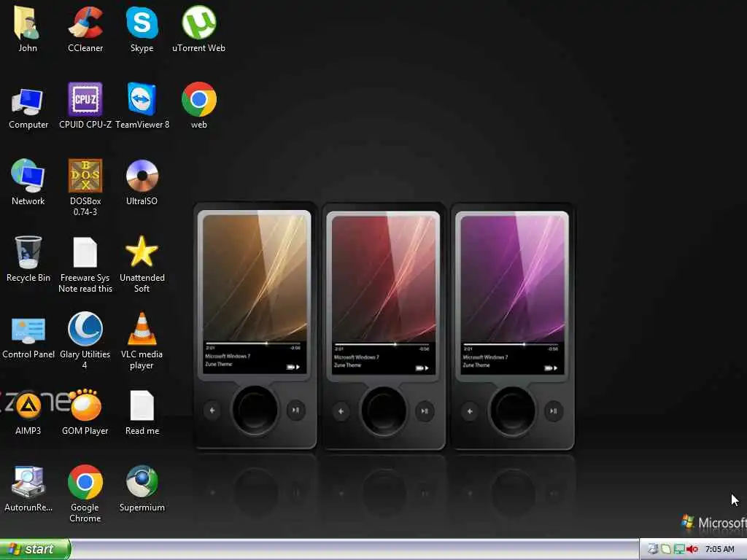The width and height of the screenshot is (747, 560).
Task: Click the muted red volume tray icon
Action: pos(692,550)
